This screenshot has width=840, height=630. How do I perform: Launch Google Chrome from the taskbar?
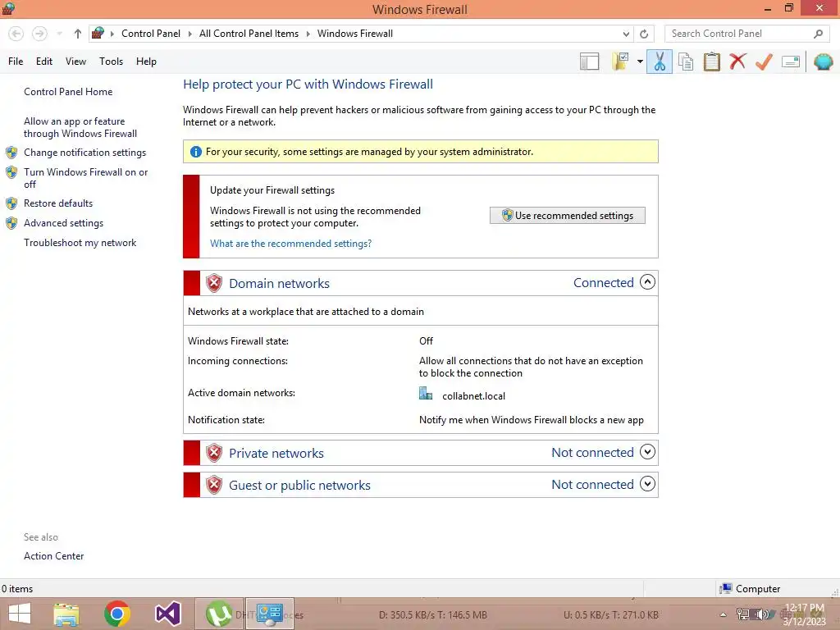click(x=117, y=614)
